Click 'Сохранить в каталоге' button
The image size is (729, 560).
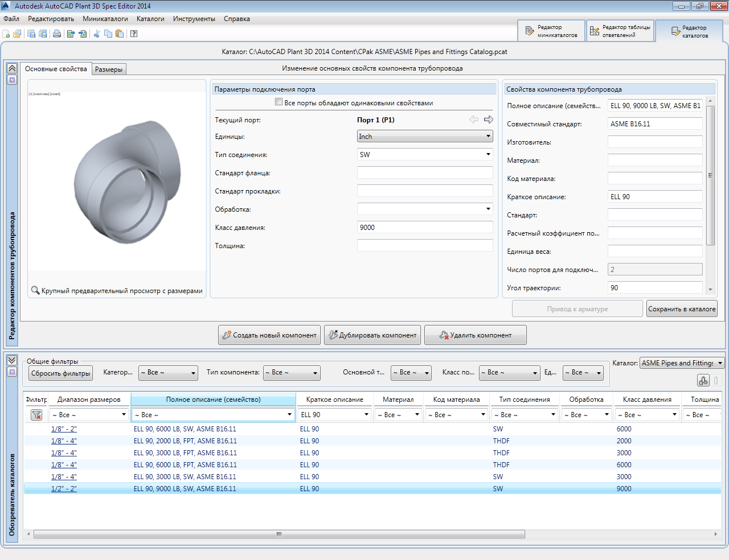tap(682, 309)
